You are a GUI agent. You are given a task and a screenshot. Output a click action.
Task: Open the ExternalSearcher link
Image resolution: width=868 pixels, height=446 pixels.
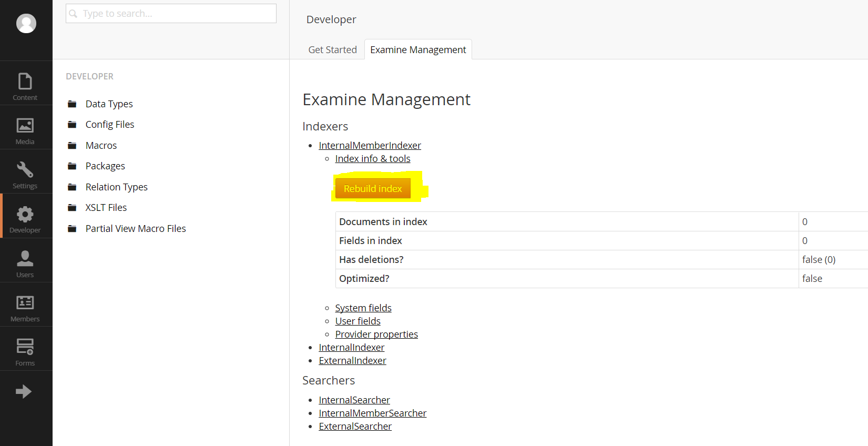tap(355, 427)
